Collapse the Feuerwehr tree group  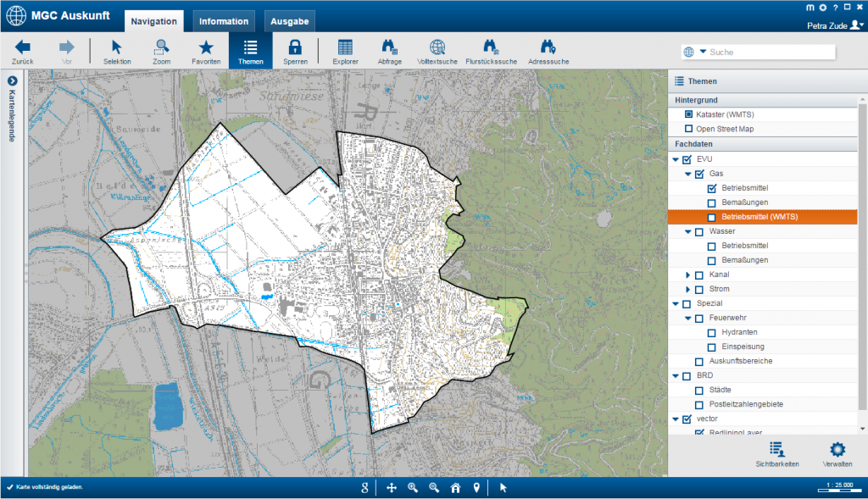tap(688, 319)
